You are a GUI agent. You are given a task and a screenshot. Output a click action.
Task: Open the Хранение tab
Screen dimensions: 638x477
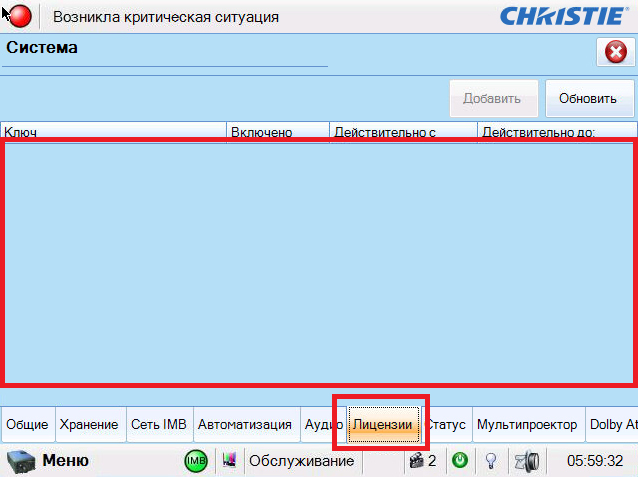pos(90,424)
